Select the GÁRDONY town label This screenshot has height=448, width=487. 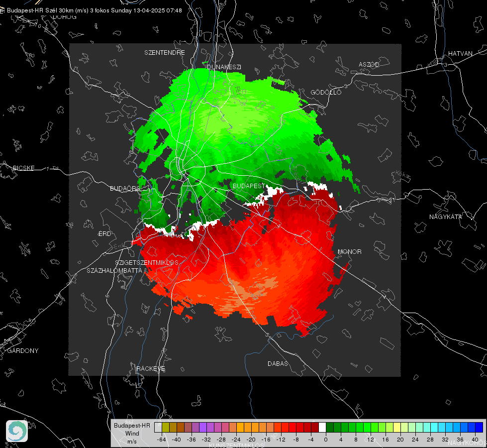click(x=23, y=351)
